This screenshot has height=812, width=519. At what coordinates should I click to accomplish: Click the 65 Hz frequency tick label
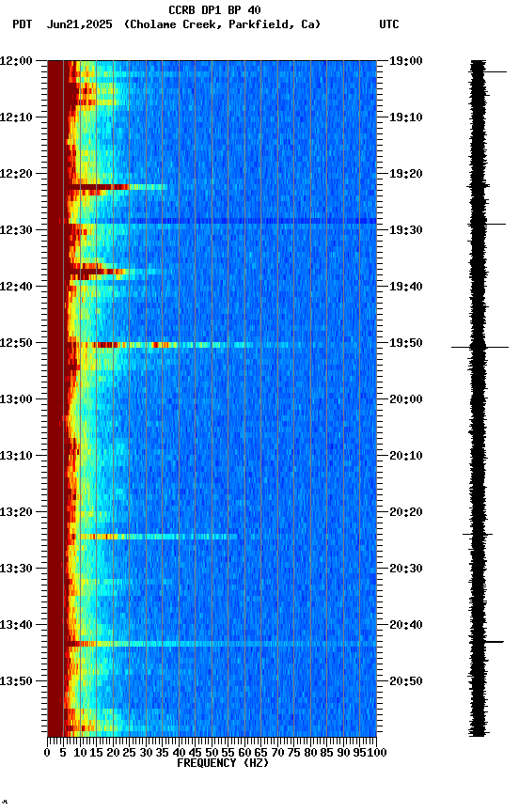point(261,753)
